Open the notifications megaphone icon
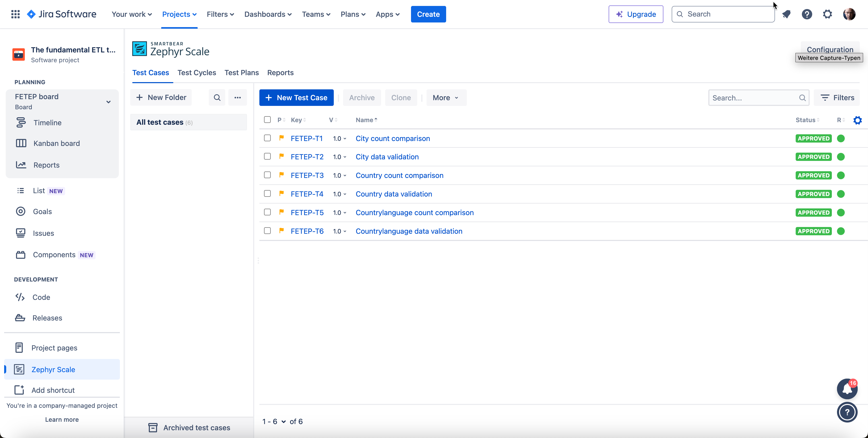The width and height of the screenshot is (868, 438). 786,14
